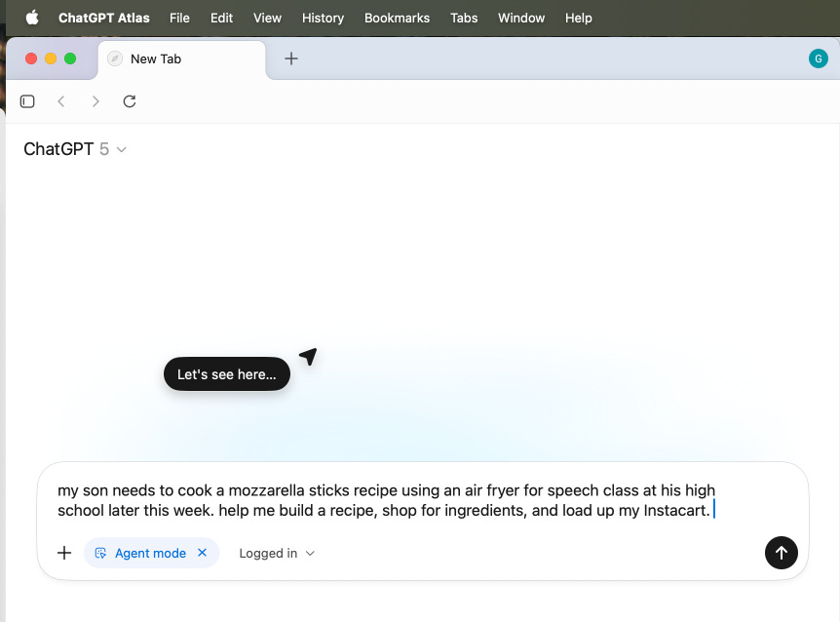This screenshot has width=840, height=622.
Task: Open the ChatGPT Atlas app menu
Action: [104, 18]
